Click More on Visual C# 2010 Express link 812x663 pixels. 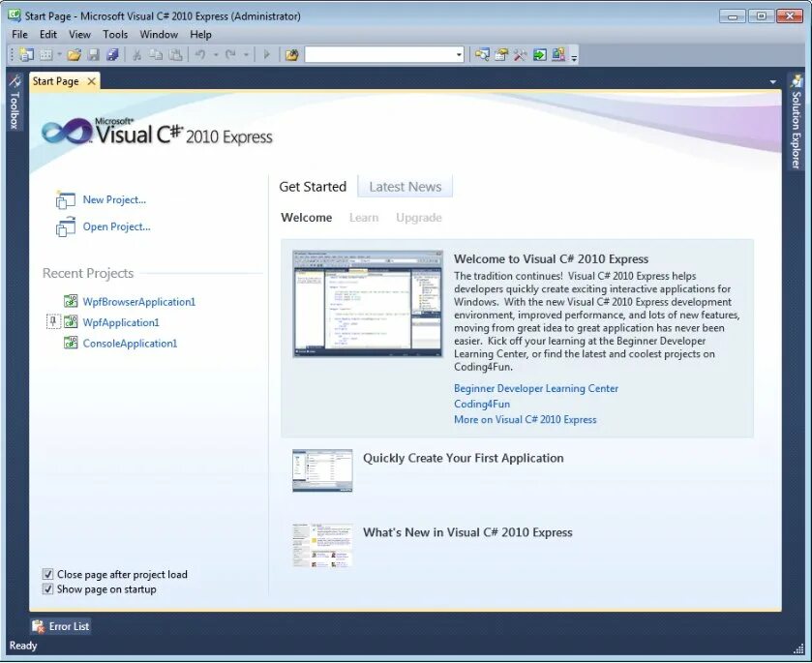pos(526,419)
